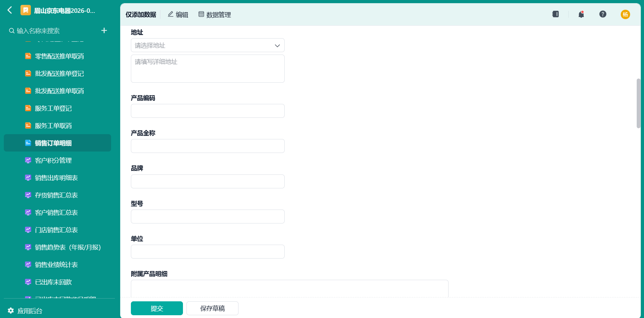644x318 pixels.
Task: Click the 提交 button
Action: [x=157, y=308]
